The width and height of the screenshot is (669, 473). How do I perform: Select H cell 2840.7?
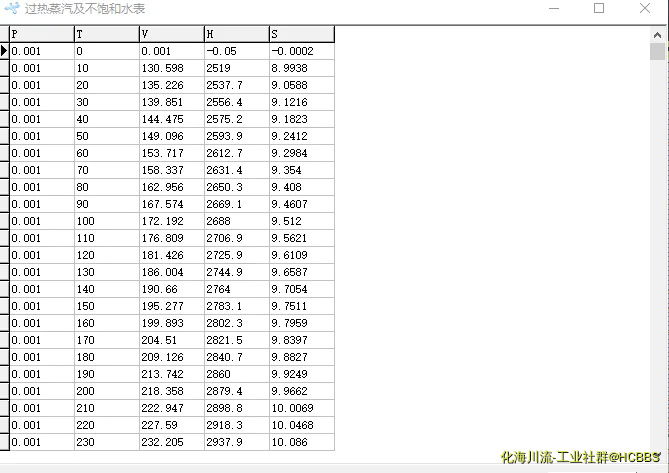(x=237, y=357)
